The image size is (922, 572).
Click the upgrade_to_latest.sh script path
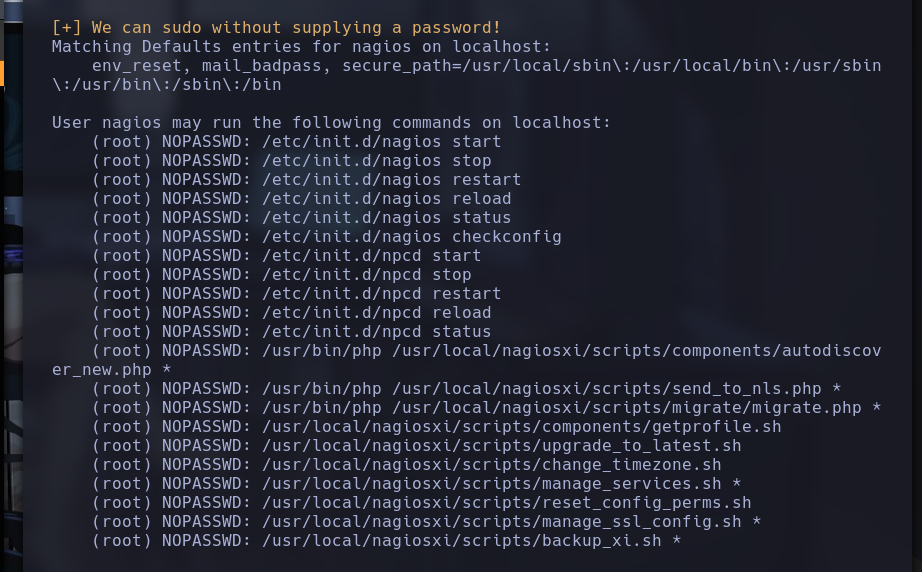tap(502, 446)
